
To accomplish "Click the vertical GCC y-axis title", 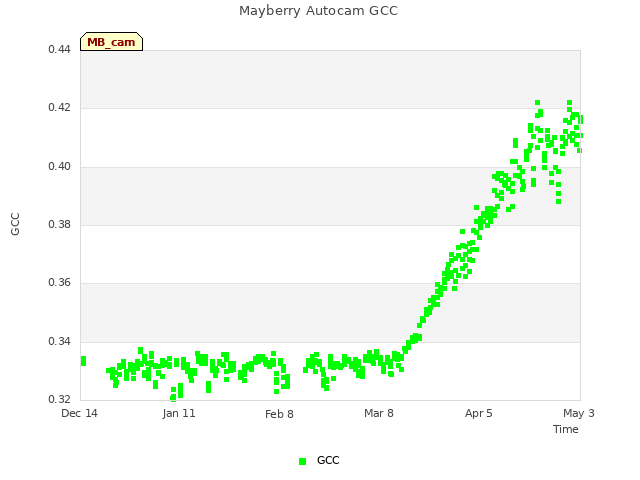I will [x=15, y=224].
